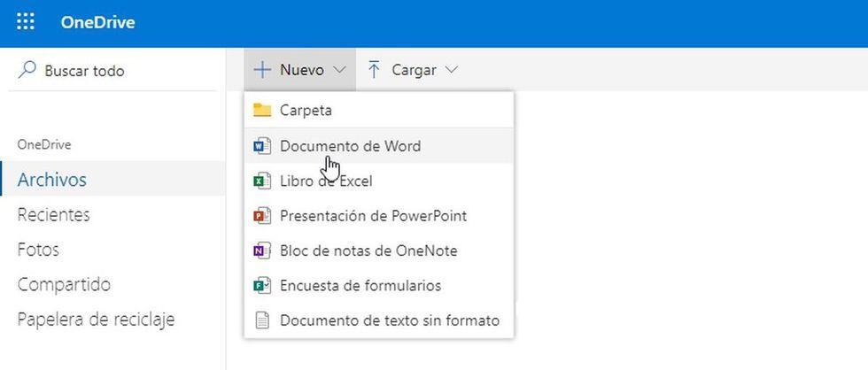Click the Word document icon
The width and height of the screenshot is (868, 370).
pyautogui.click(x=261, y=146)
